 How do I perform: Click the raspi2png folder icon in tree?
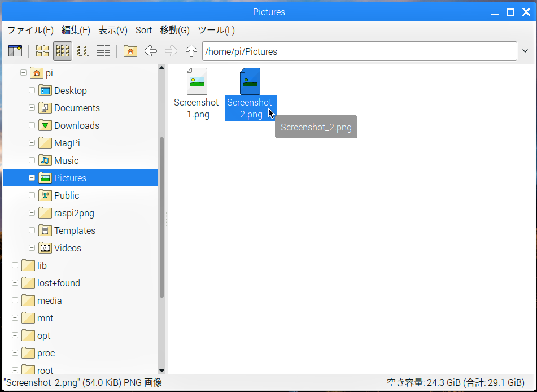45,213
